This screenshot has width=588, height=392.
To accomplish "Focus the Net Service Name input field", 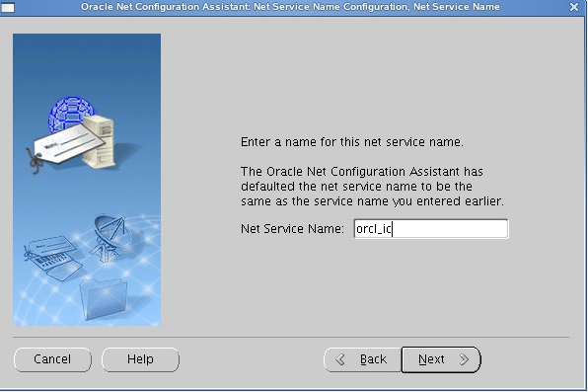I will coord(431,229).
